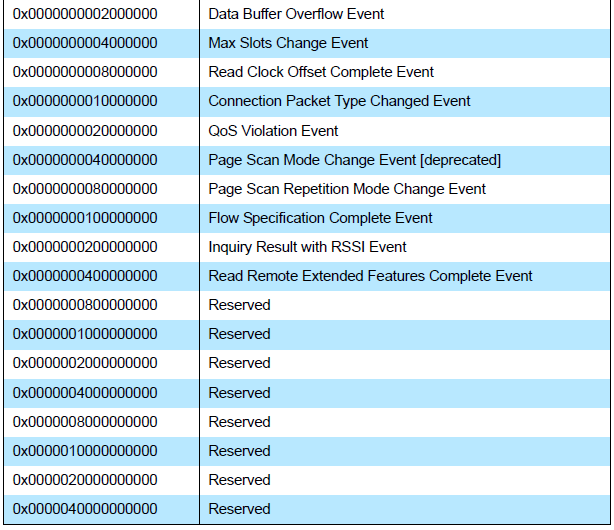Click the value 0x0000000800000000
The width and height of the screenshot is (614, 530).
(x=85, y=305)
